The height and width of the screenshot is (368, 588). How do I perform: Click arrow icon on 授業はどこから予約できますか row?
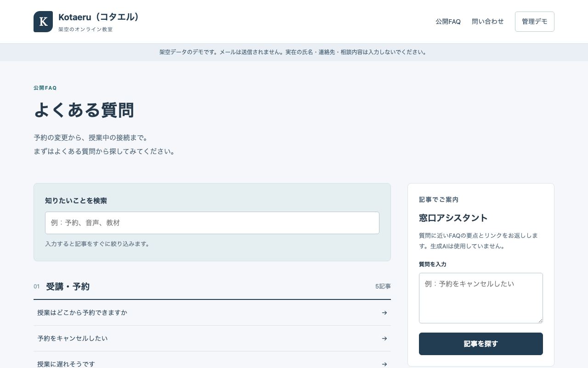384,313
